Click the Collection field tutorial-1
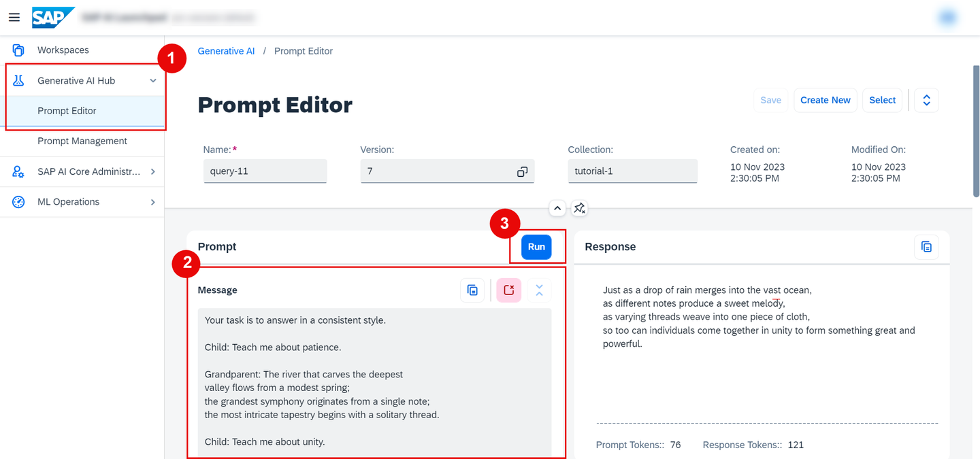980x459 pixels. (632, 171)
